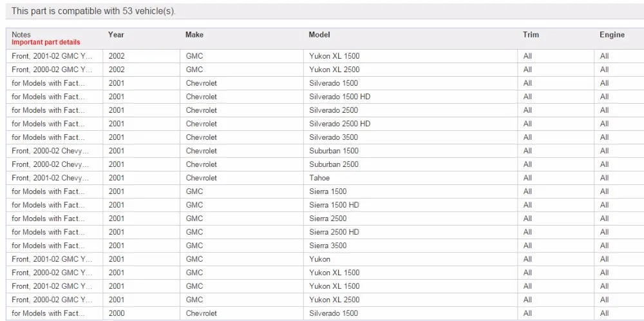Screen dimensions: 644x321
Task: Click Trim 'All' in Silverado 1500 HD row
Action: click(x=527, y=97)
